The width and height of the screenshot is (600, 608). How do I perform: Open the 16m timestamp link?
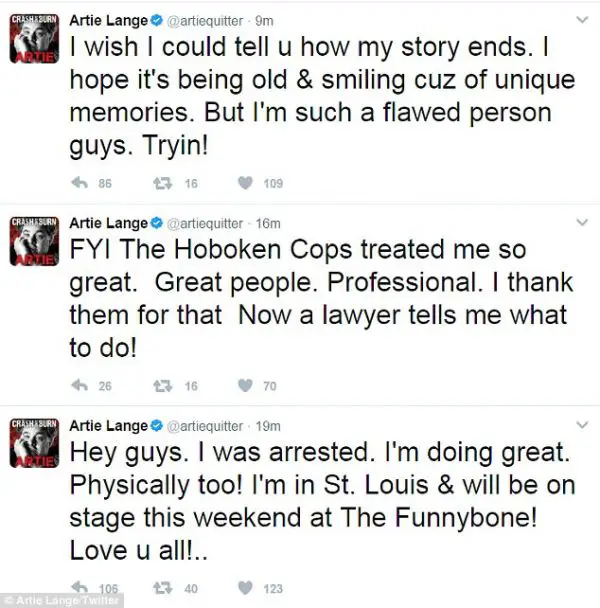click(268, 224)
